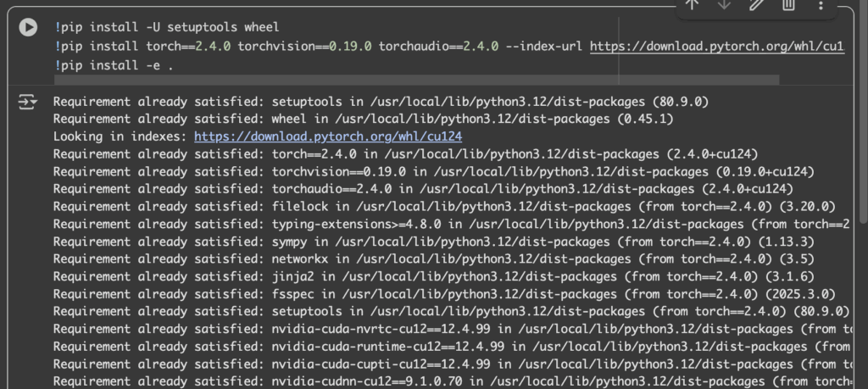Open the output actions menu icon

pyautogui.click(x=28, y=103)
